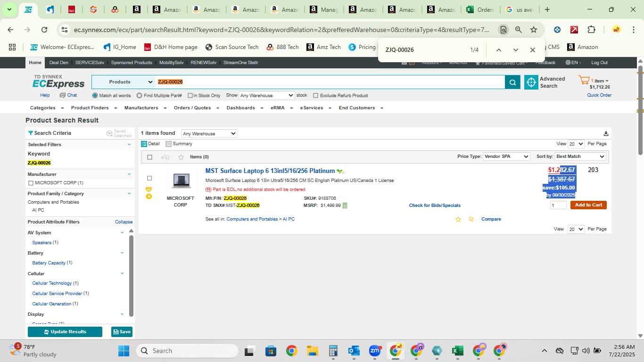Click the favorite star in Items header
The width and height of the screenshot is (644, 362).
181,157
